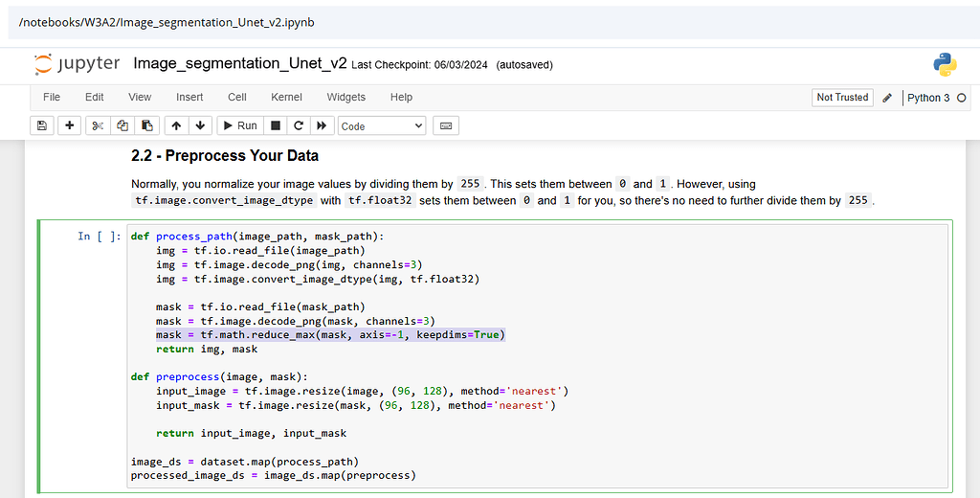Screen dimensions: 980x498
Task: Open the command palette keyboard icon
Action: (445, 125)
